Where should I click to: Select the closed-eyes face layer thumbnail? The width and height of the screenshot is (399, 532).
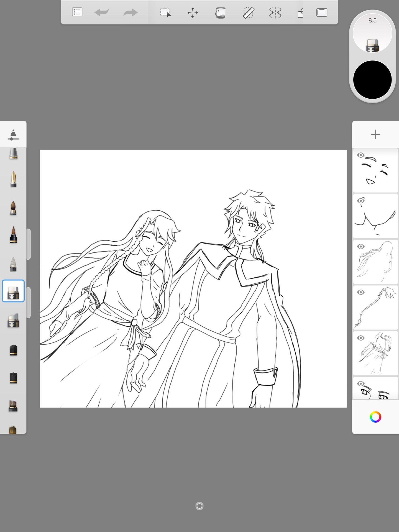pyautogui.click(x=375, y=170)
